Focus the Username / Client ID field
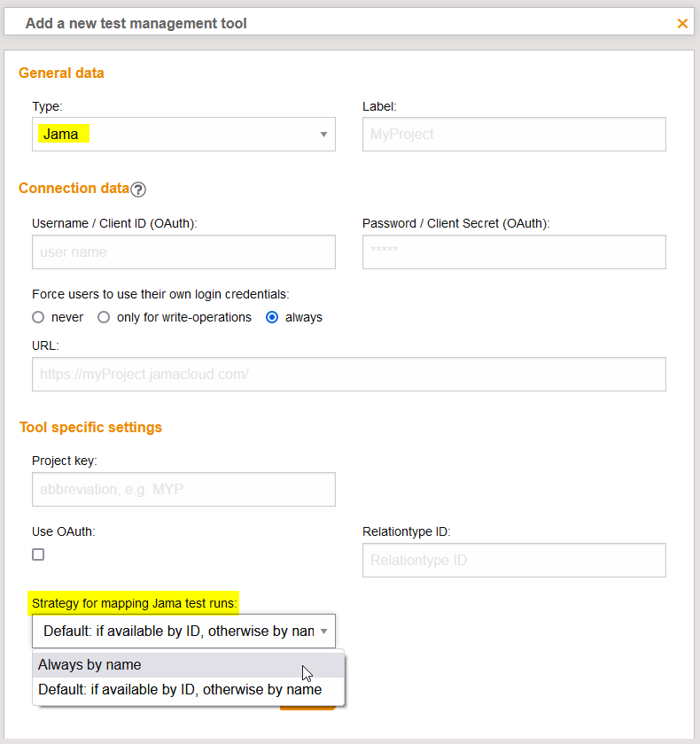 (x=183, y=252)
